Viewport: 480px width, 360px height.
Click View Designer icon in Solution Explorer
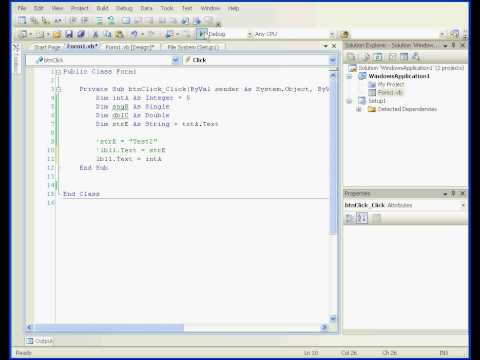pos(404,57)
